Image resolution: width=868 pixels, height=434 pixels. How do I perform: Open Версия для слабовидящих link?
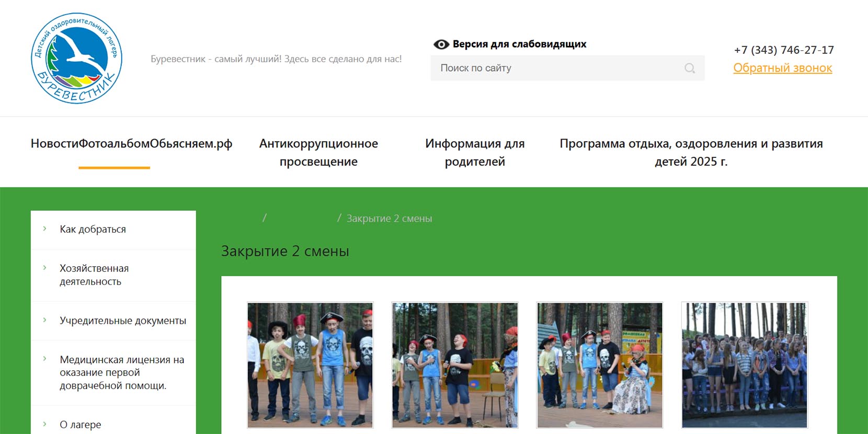tap(519, 44)
